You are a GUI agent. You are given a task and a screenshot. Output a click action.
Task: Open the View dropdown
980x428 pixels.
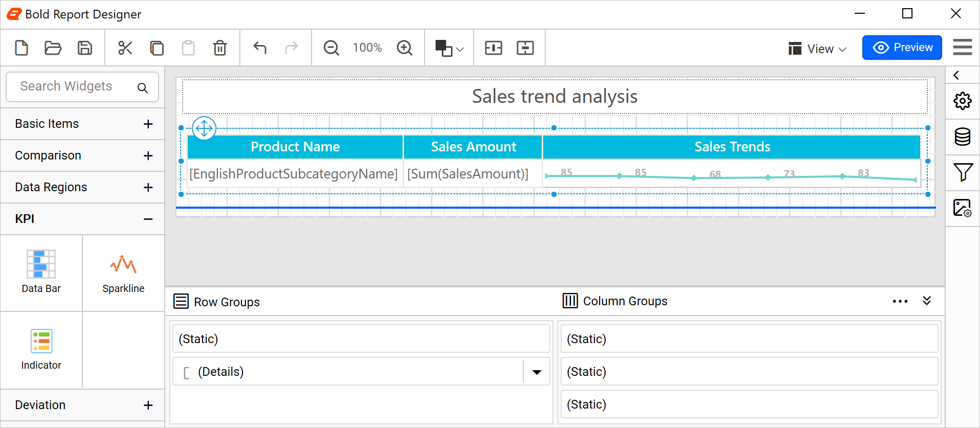817,49
